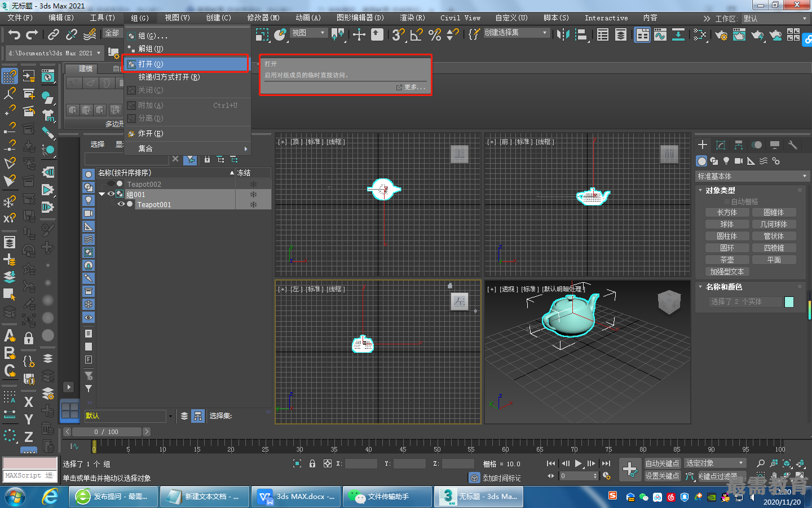Screen dimensions: 812x508
Task: Choose 解组(U) in the Group menu
Action: 186,49
